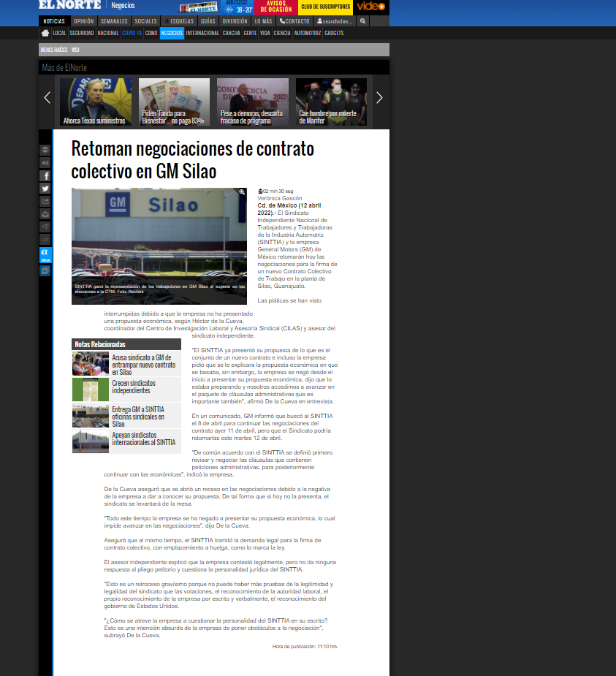Click the 'Más de ElNorte' heading
Viewport: 616px width, 676px height.
tap(64, 68)
